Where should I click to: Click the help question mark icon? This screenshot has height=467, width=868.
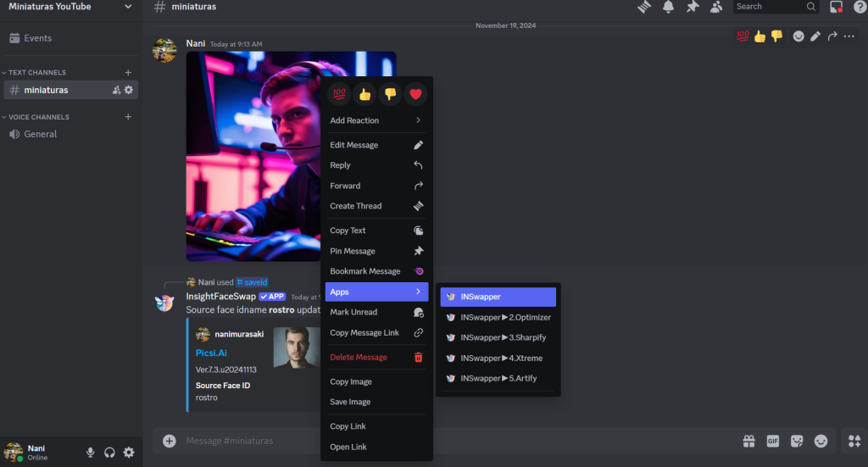(x=860, y=7)
